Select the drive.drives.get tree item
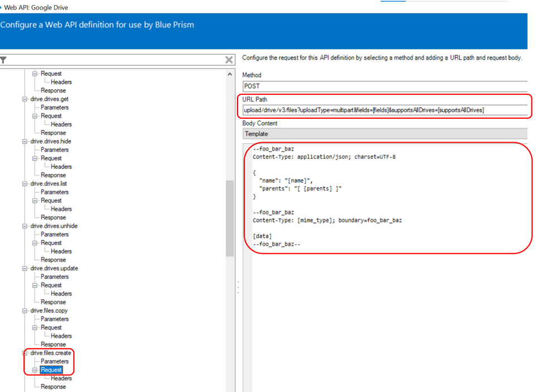This screenshot has width=557, height=392. (50, 99)
